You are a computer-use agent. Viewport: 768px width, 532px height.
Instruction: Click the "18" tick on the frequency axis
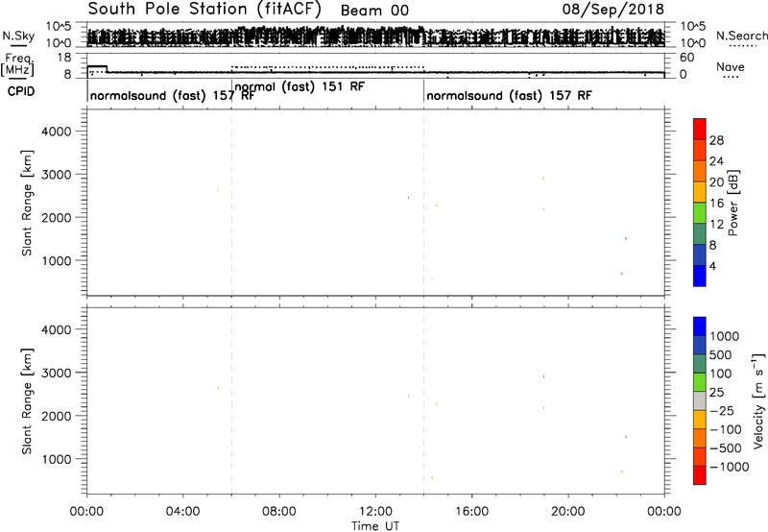(64, 58)
